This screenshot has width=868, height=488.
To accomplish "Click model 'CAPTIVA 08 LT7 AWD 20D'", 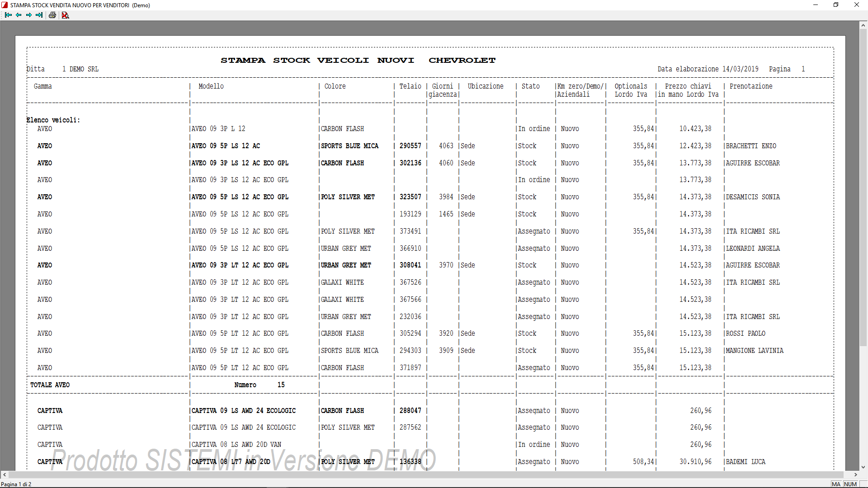I will pos(231,462).
